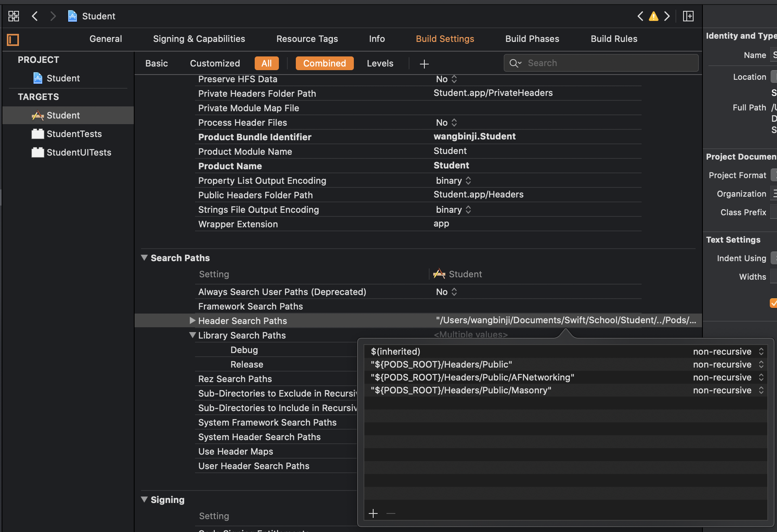Show Customized build settings

point(215,63)
